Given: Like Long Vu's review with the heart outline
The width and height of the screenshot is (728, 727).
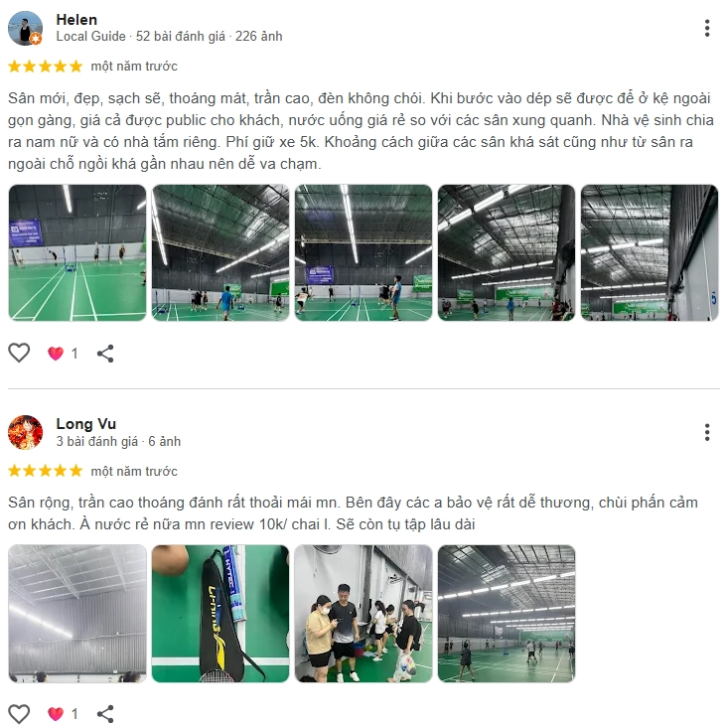Looking at the screenshot, I should pos(19,713).
